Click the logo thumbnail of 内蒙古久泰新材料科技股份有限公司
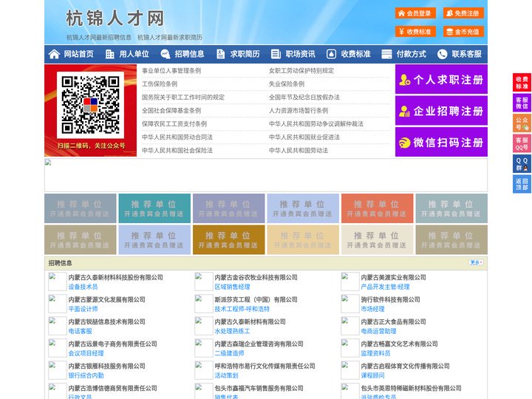 pos(57,282)
